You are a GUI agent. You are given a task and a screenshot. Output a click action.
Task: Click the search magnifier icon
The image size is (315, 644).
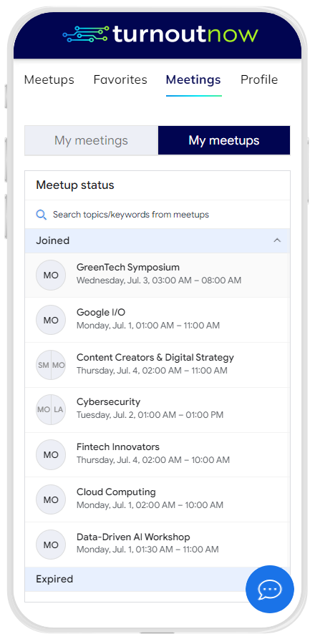click(41, 215)
